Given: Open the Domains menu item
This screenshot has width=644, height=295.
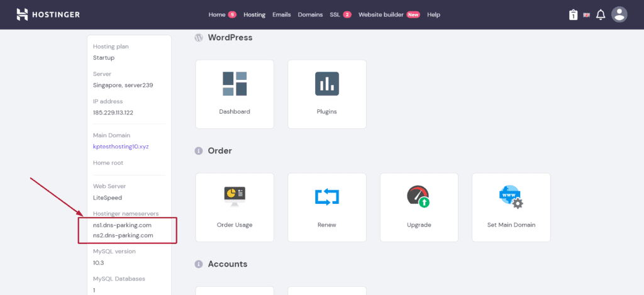Looking at the screenshot, I should (x=310, y=14).
